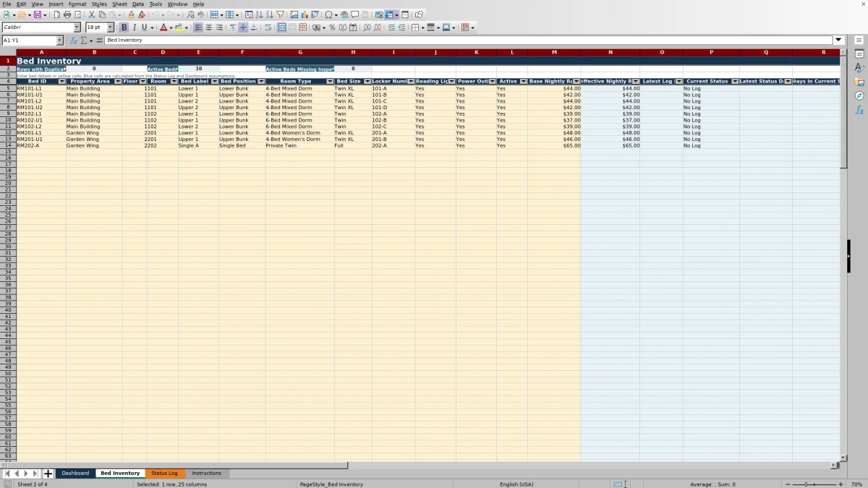The height and width of the screenshot is (488, 868).
Task: Click the Insert Chart icon
Action: [x=305, y=14]
